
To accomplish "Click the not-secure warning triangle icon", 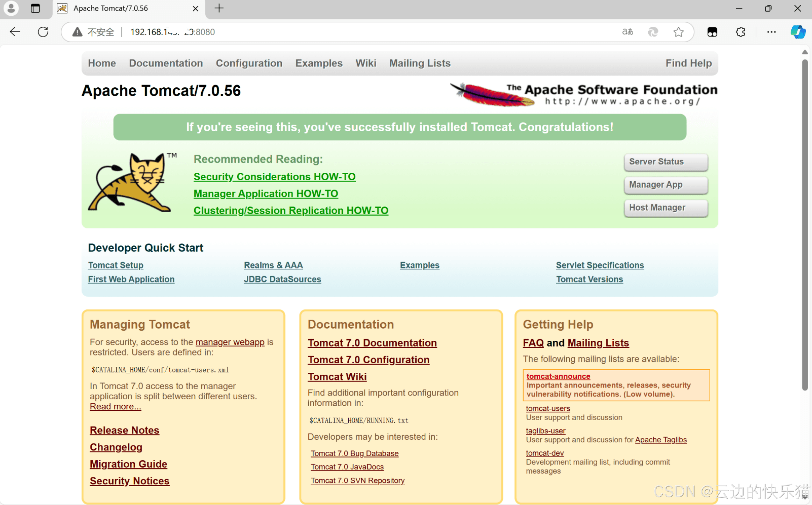I will pyautogui.click(x=77, y=32).
